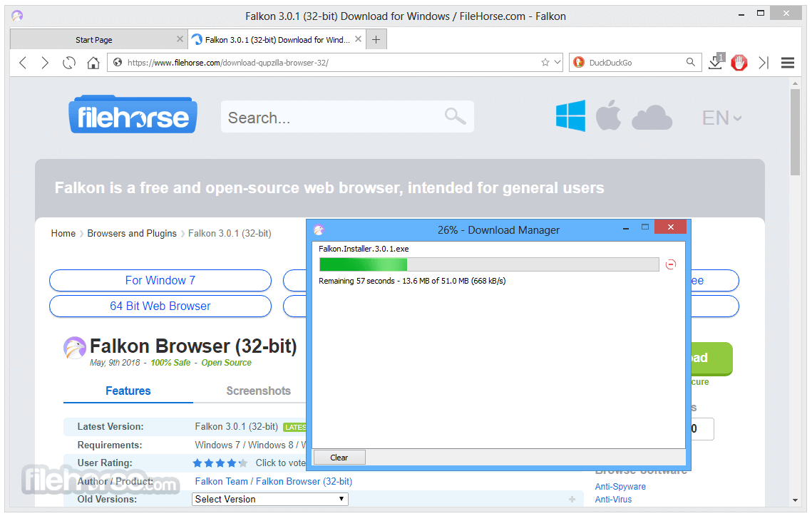The width and height of the screenshot is (812, 516).
Task: Click the FileHorse search magnifier icon
Action: tap(456, 116)
